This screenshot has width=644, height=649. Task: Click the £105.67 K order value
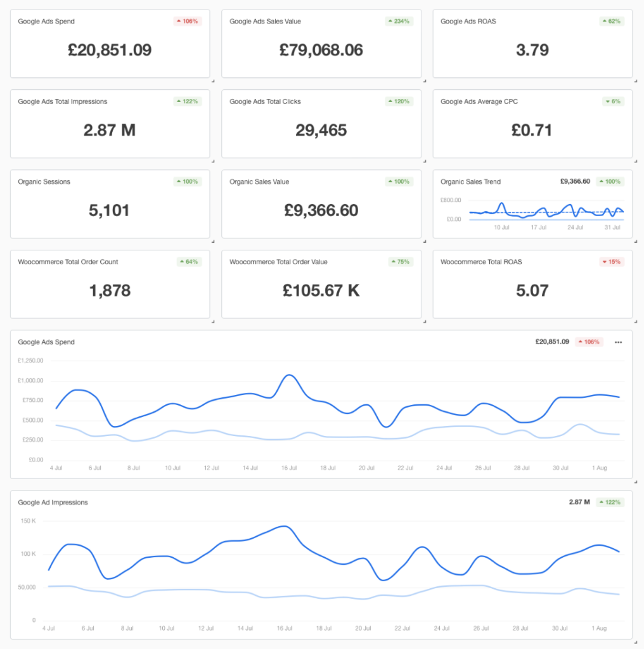click(321, 290)
